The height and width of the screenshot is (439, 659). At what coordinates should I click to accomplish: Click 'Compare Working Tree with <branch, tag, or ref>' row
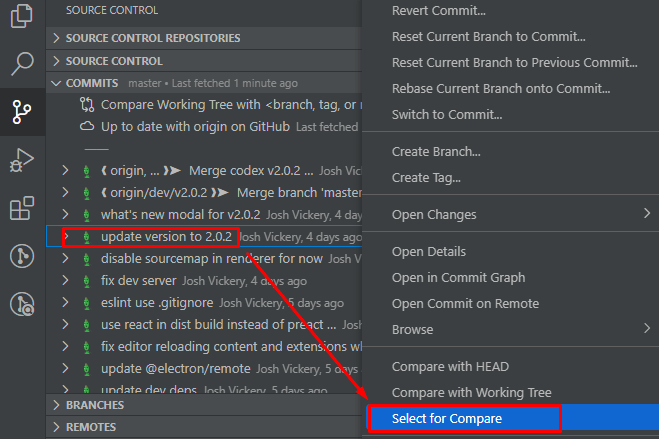click(203, 105)
